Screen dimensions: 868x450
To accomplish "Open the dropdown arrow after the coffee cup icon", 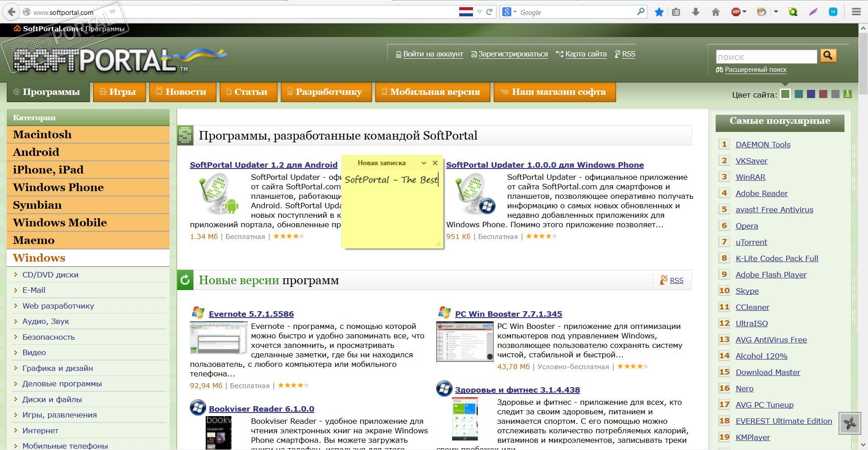I will coord(776,12).
